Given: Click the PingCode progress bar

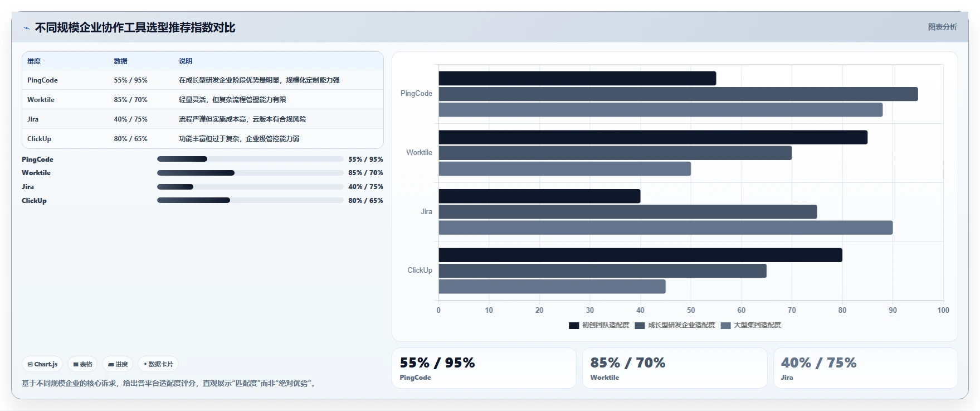Looking at the screenshot, I should (x=250, y=159).
